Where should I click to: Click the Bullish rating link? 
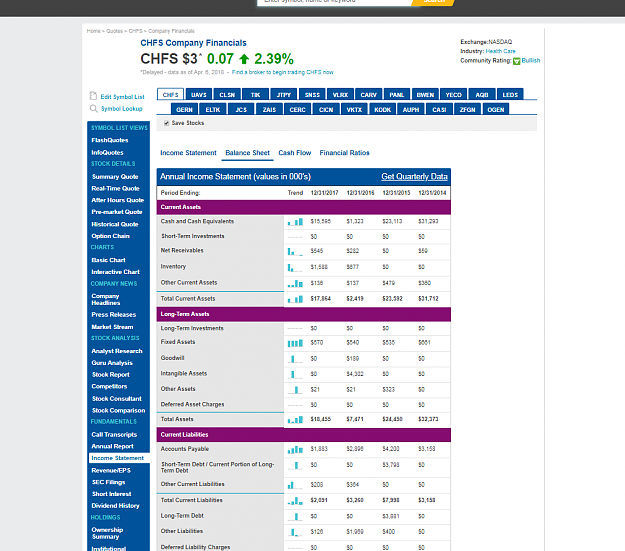coord(531,61)
